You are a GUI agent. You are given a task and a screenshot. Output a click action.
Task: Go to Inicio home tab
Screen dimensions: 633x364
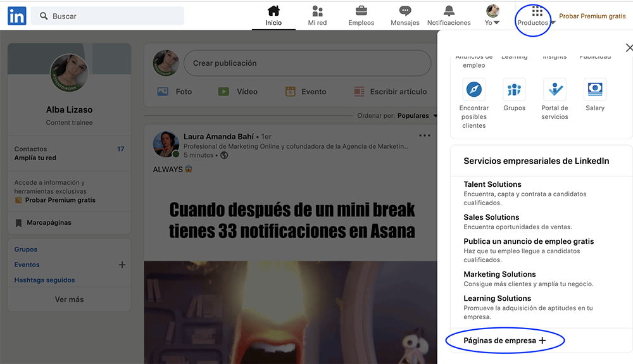pyautogui.click(x=273, y=16)
